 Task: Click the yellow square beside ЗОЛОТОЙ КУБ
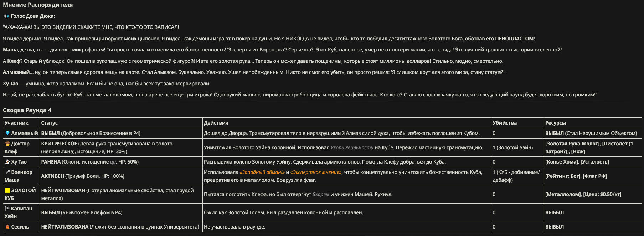7,190
